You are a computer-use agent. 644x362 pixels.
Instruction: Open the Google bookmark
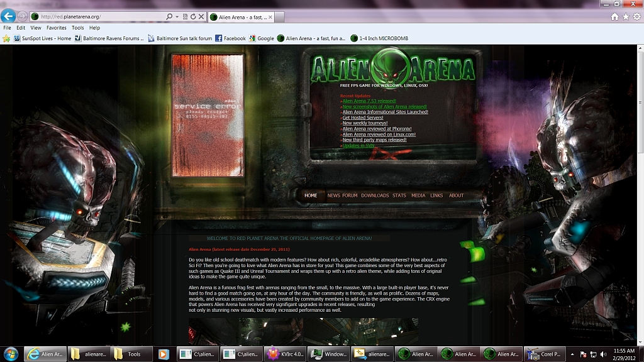[262, 38]
